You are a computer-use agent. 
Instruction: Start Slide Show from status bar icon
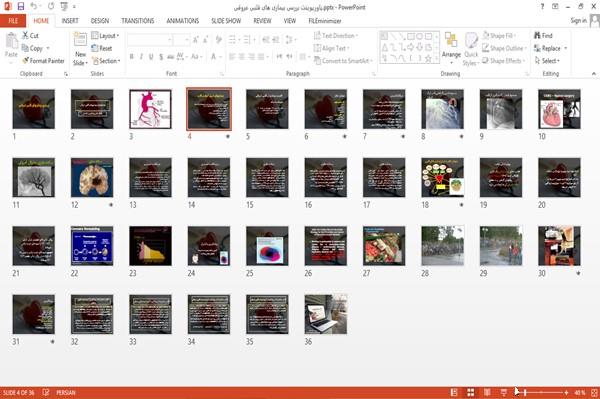[504, 392]
